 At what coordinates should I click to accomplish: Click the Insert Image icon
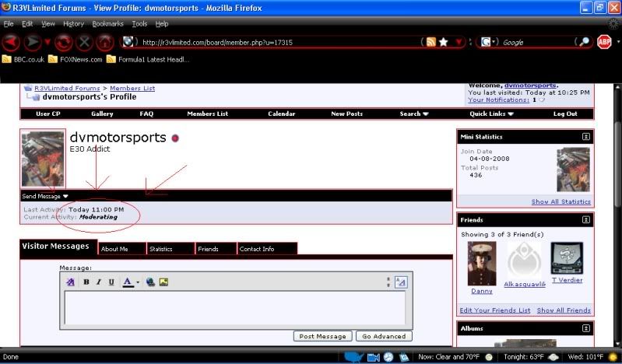[163, 282]
